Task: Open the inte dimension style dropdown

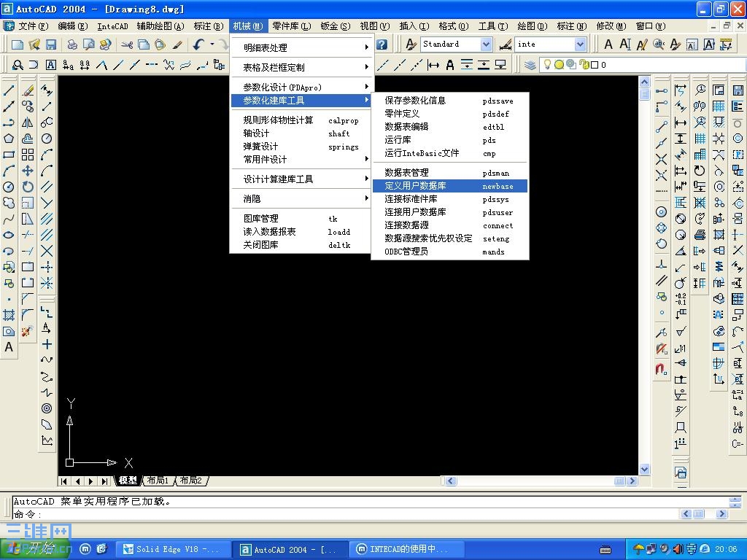Action: point(580,44)
